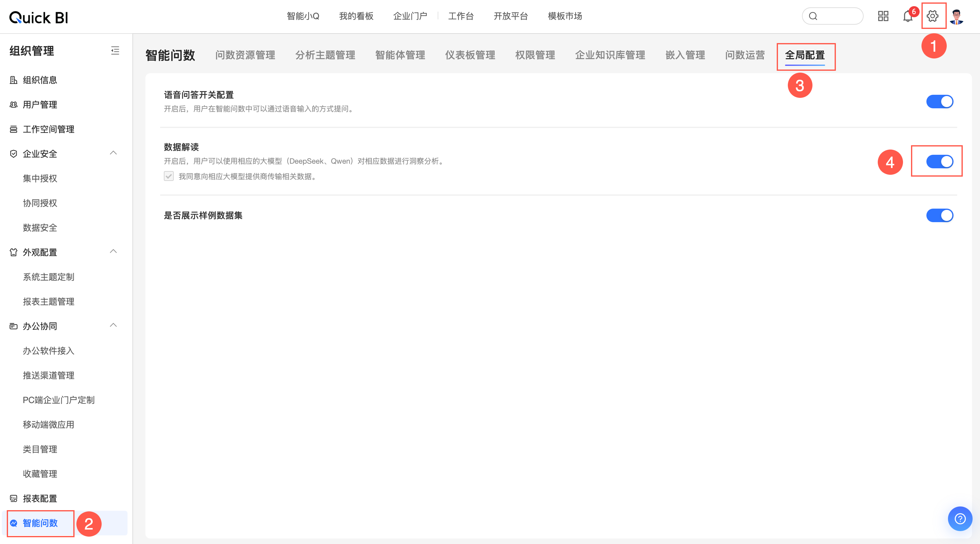Click the top search input field
This screenshot has width=980, height=544.
coord(837,16)
